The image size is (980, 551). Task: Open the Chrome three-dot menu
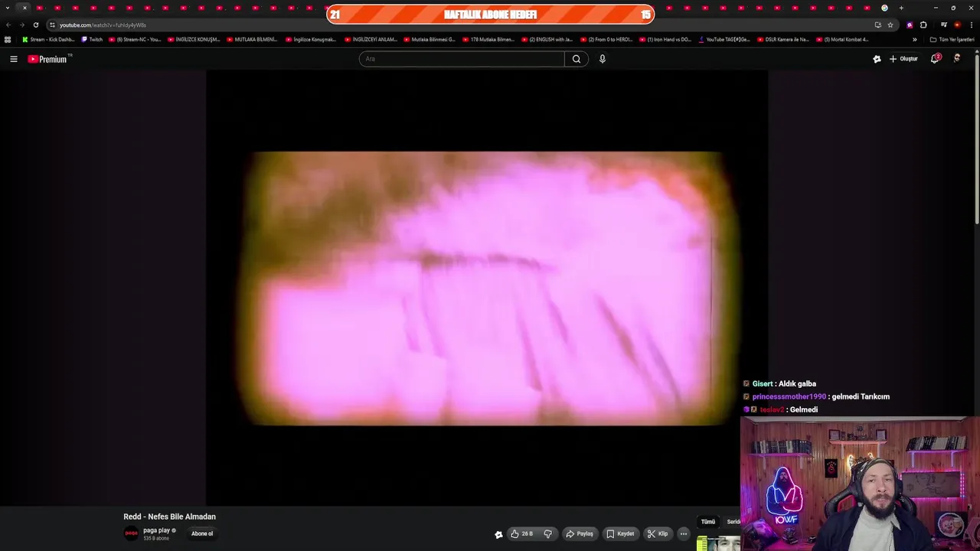click(x=971, y=24)
